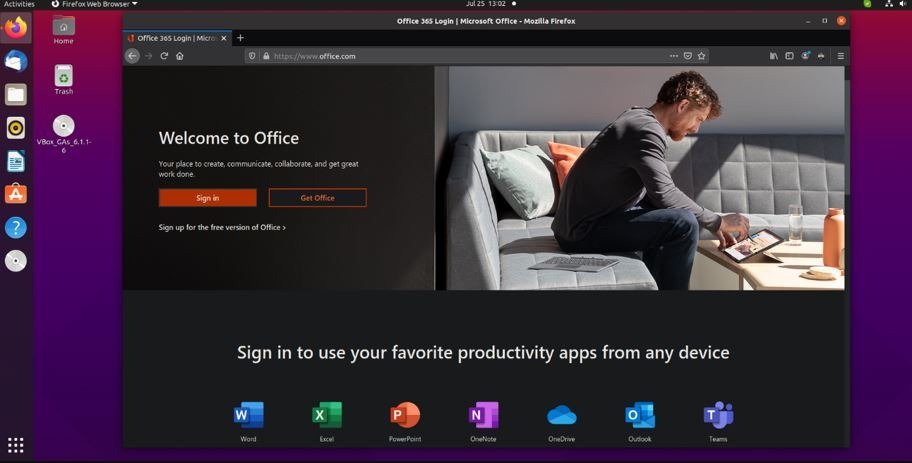The height and width of the screenshot is (463, 912).
Task: Open Firefox account icon
Action: [x=805, y=56]
